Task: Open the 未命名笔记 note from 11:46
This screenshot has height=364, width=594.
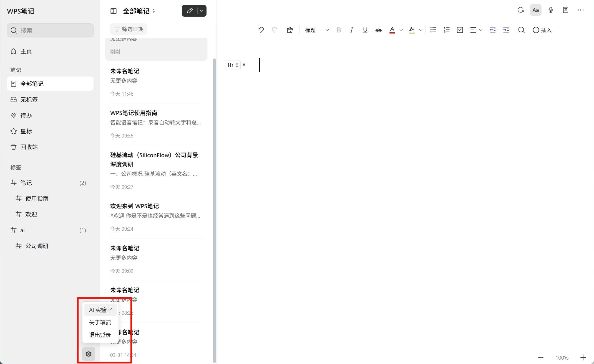Action: tap(156, 82)
